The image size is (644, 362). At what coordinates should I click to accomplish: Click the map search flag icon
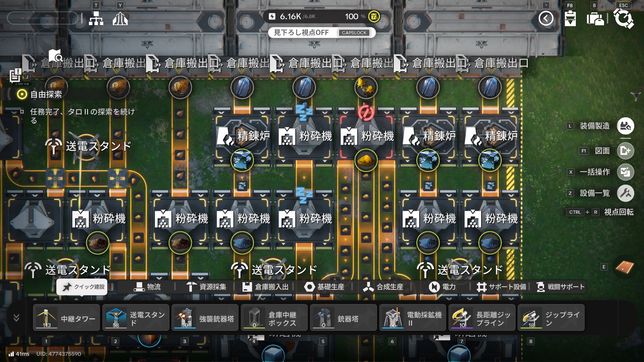click(56, 56)
